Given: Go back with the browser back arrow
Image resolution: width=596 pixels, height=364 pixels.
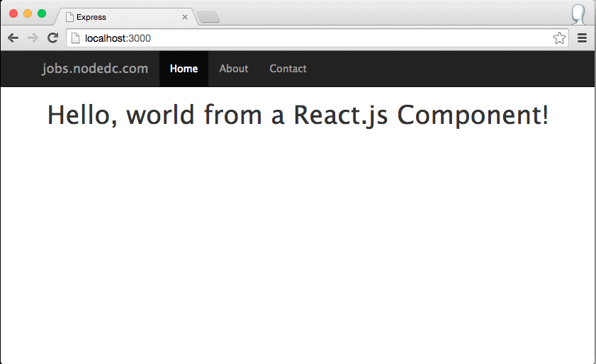Looking at the screenshot, I should click(x=13, y=38).
